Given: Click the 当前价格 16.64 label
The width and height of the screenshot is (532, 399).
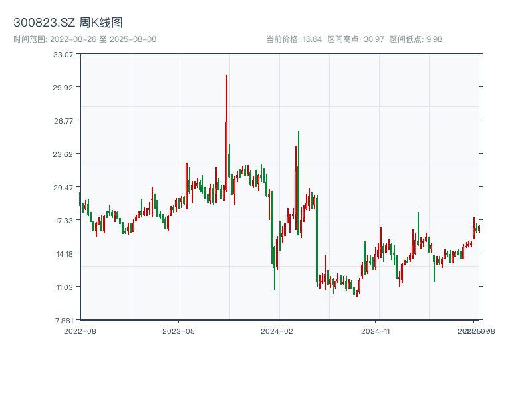Looking at the screenshot, I should pyautogui.click(x=294, y=39).
